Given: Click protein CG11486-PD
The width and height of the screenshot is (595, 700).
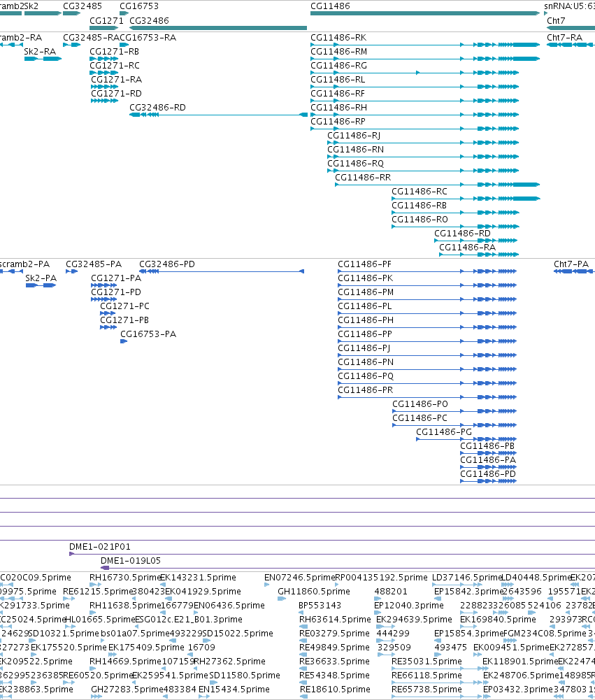Looking at the screenshot, I should [488, 474].
